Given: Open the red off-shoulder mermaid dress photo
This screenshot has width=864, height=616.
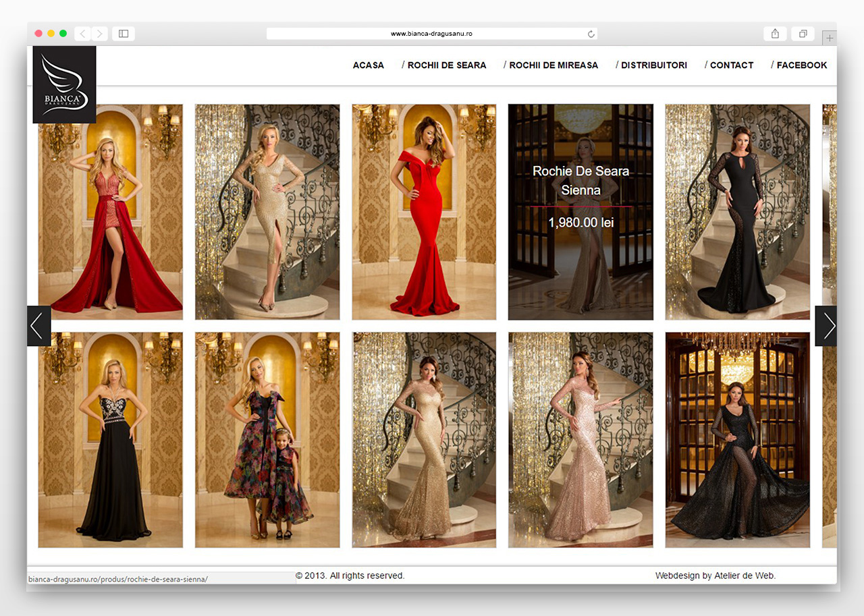Looking at the screenshot, I should coord(424,212).
